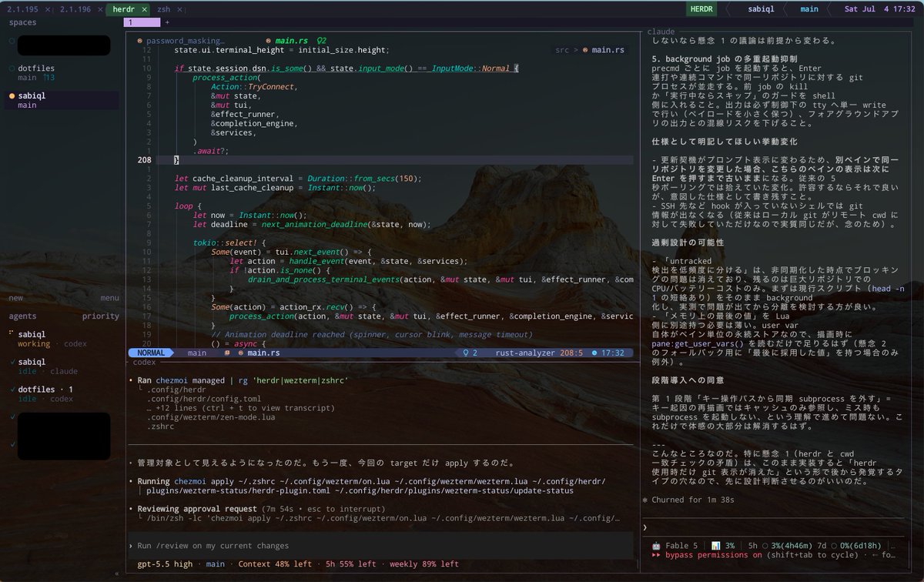Screen dimensions: 924x582
Task: Toggle agents sort via 'priority'
Action: [101, 316]
